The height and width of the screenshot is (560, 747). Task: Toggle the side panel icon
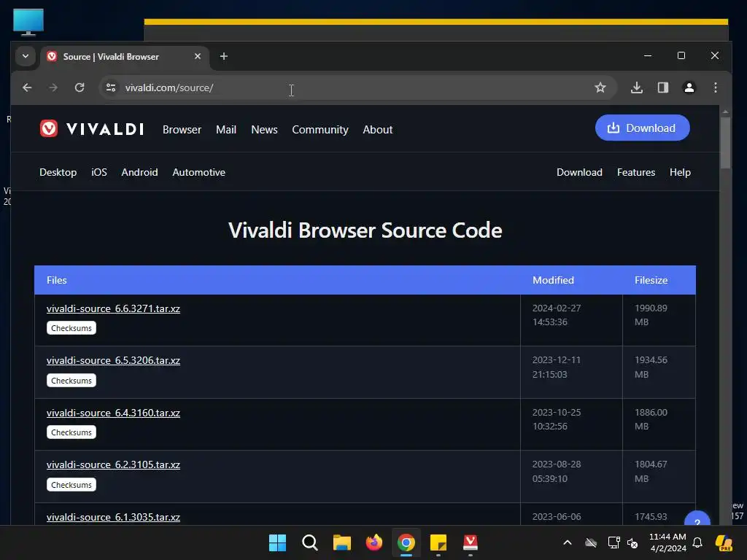click(x=662, y=87)
